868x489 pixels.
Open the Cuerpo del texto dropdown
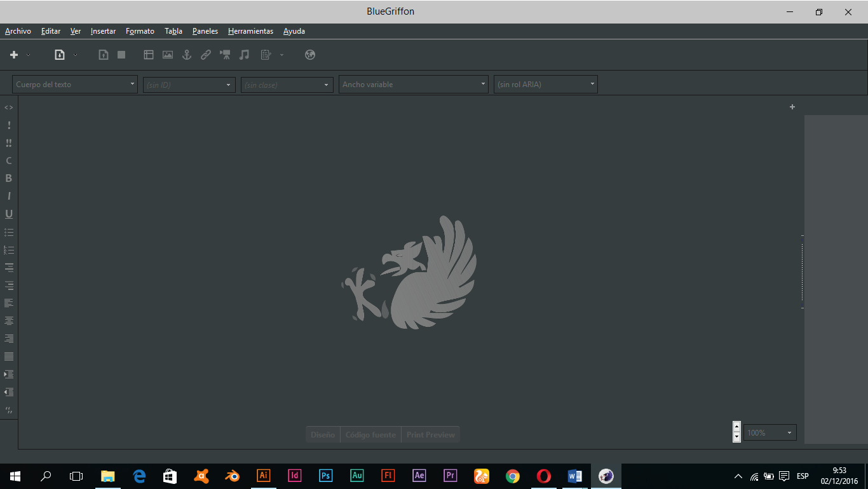pos(75,85)
